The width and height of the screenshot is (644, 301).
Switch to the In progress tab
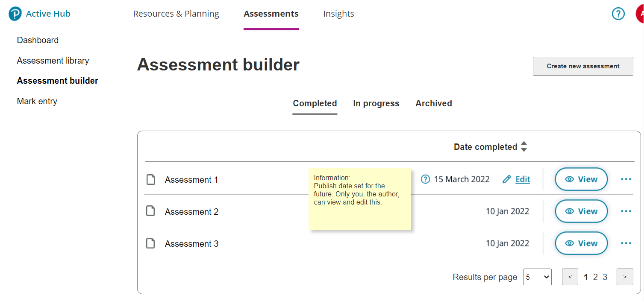(x=376, y=103)
